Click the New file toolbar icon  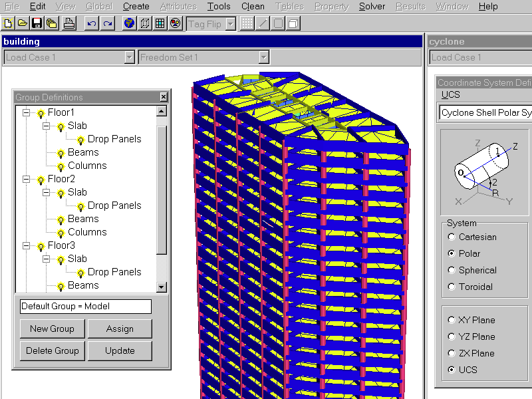pyautogui.click(x=8, y=24)
